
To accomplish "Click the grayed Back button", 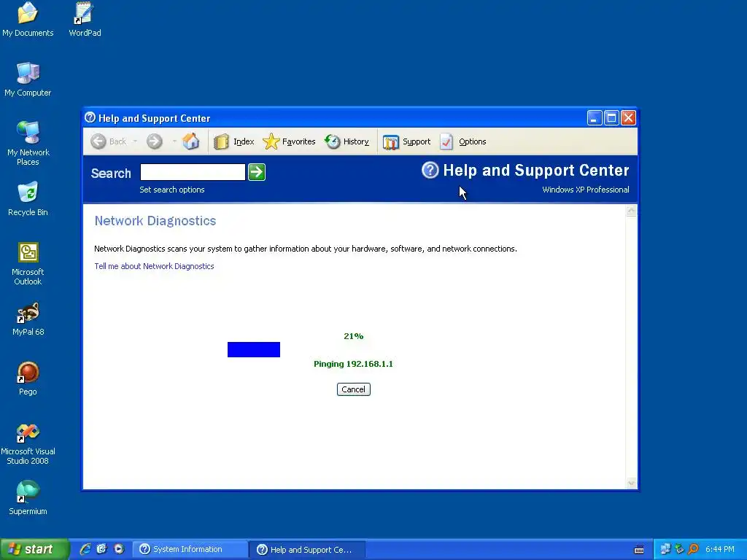I will [109, 141].
